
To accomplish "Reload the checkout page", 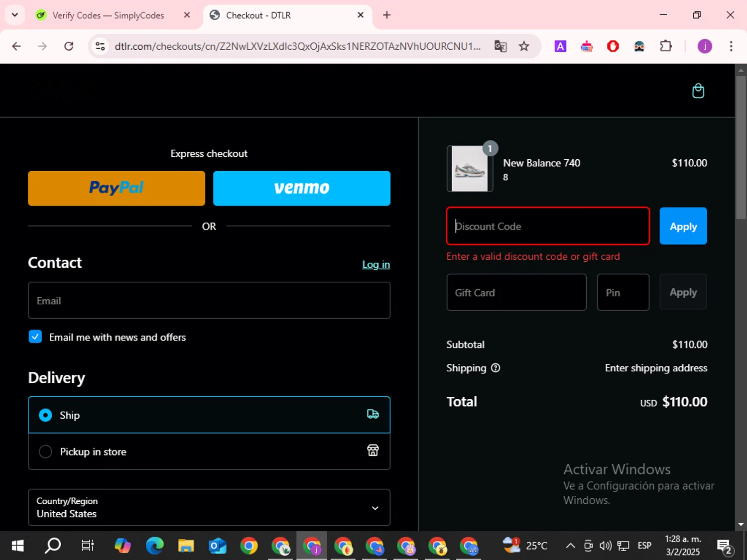I will pyautogui.click(x=69, y=46).
